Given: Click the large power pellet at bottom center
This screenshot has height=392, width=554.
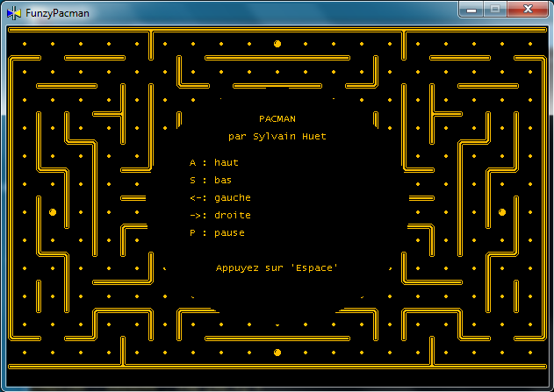Looking at the screenshot, I should (x=277, y=353).
